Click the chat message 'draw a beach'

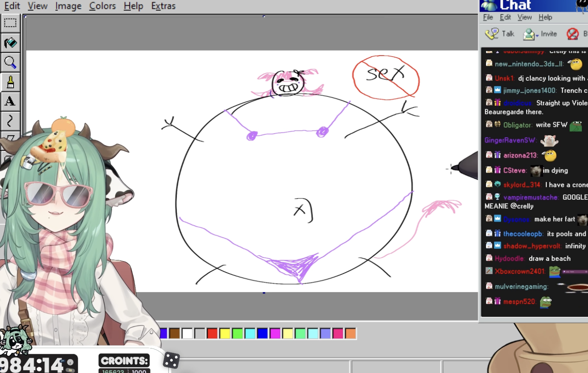click(549, 259)
